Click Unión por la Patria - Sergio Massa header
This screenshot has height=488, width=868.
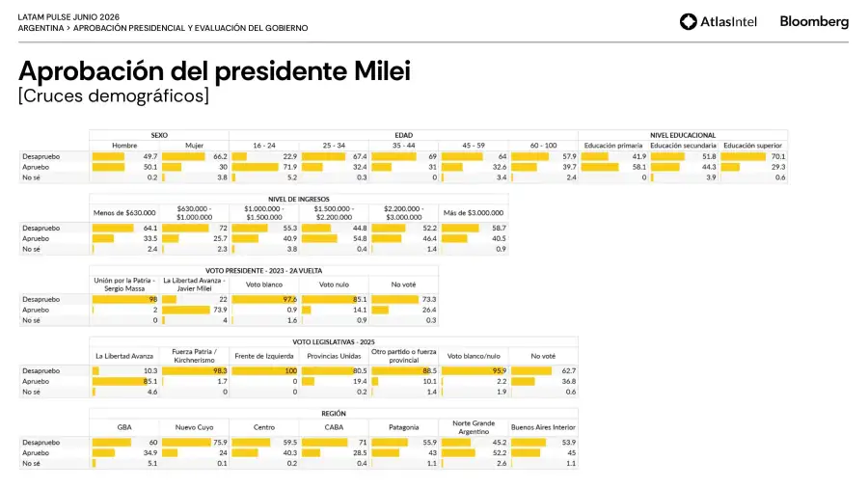(x=124, y=285)
